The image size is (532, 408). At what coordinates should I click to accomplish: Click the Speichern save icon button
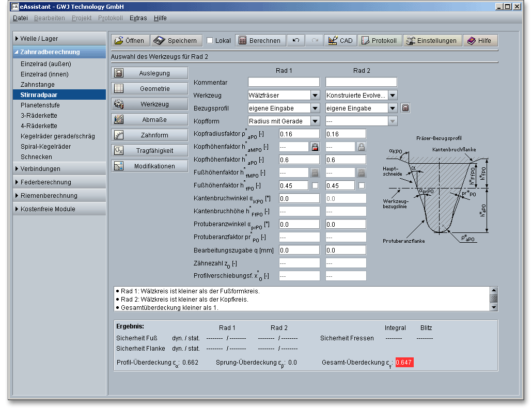click(x=176, y=41)
